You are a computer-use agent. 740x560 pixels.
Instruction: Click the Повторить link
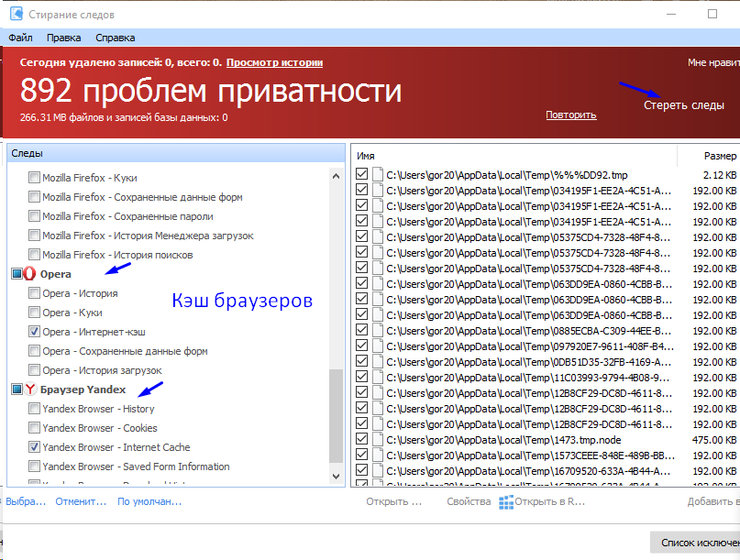pyautogui.click(x=570, y=115)
